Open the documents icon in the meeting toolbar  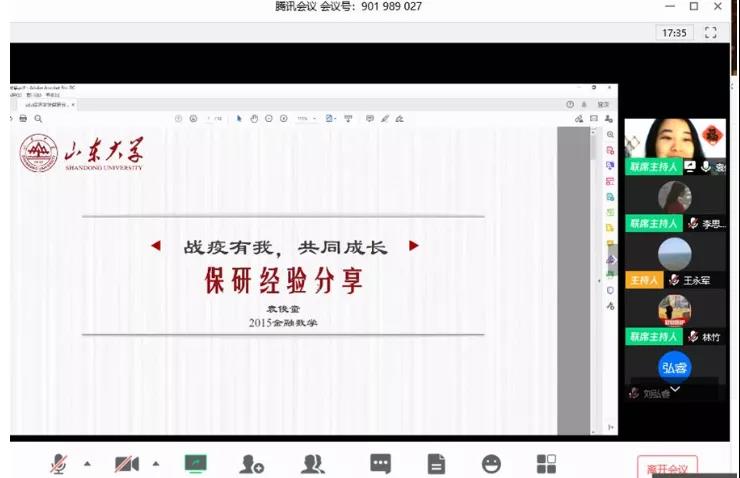click(x=436, y=464)
